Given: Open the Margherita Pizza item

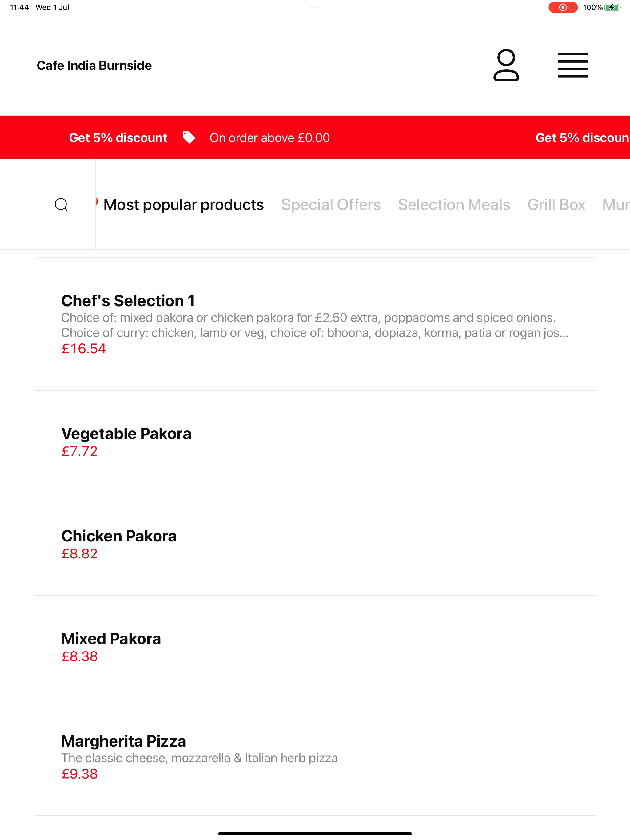Looking at the screenshot, I should pyautogui.click(x=315, y=757).
